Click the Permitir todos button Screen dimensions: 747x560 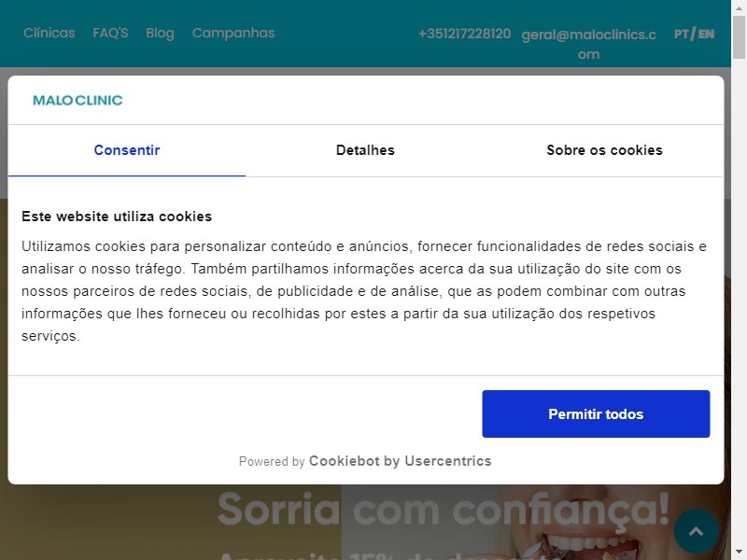click(x=596, y=413)
